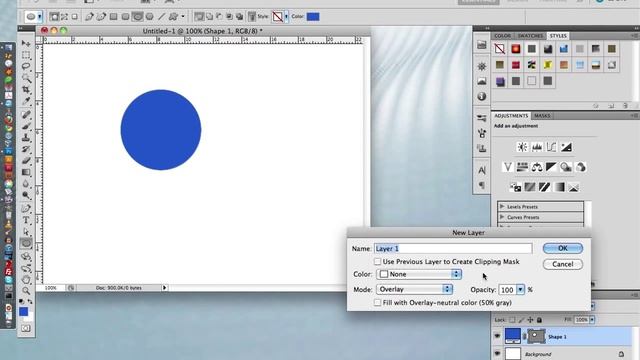The height and width of the screenshot is (360, 640).
Task: Hide the Background layer
Action: point(497,353)
